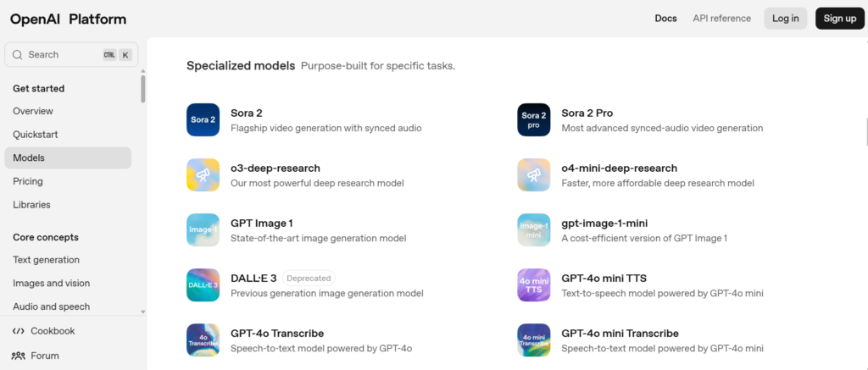The height and width of the screenshot is (370, 868).
Task: Open the o3-deep-research telescope icon
Action: pyautogui.click(x=203, y=174)
